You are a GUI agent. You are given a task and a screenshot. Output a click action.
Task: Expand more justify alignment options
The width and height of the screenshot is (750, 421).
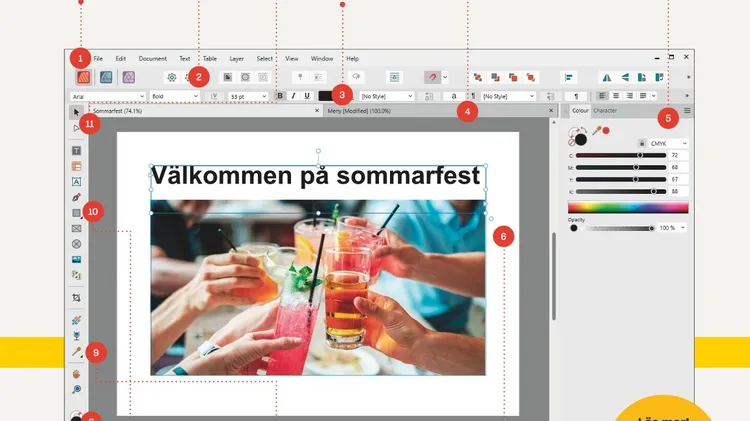(x=653, y=96)
